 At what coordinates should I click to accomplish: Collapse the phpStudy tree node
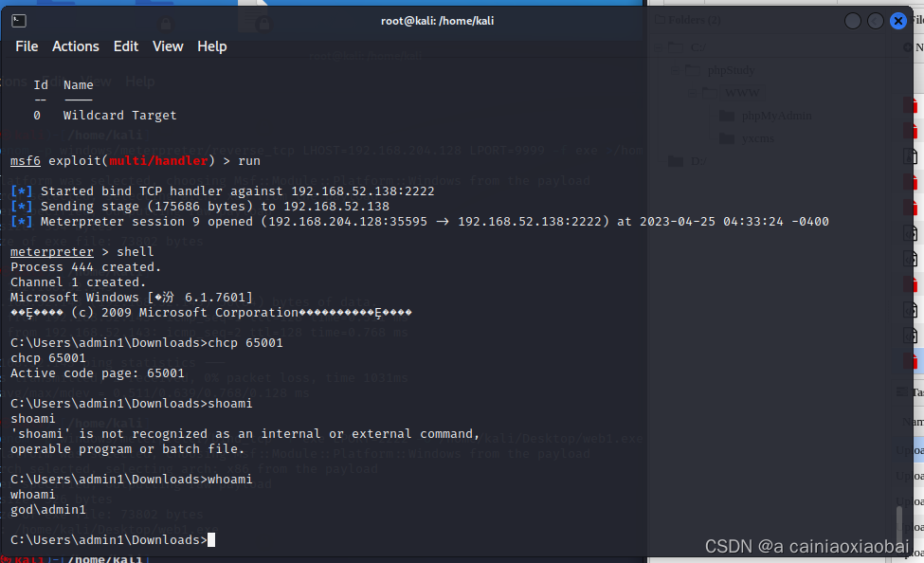[x=676, y=70]
